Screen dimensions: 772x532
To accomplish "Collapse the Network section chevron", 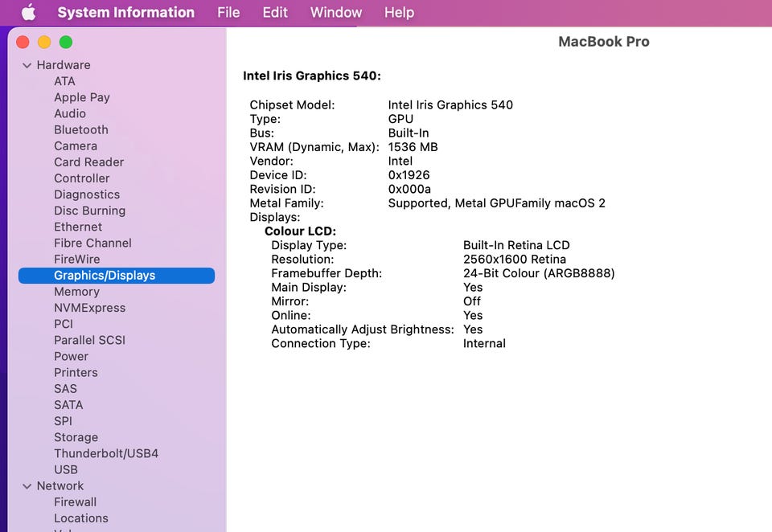I will coord(27,486).
